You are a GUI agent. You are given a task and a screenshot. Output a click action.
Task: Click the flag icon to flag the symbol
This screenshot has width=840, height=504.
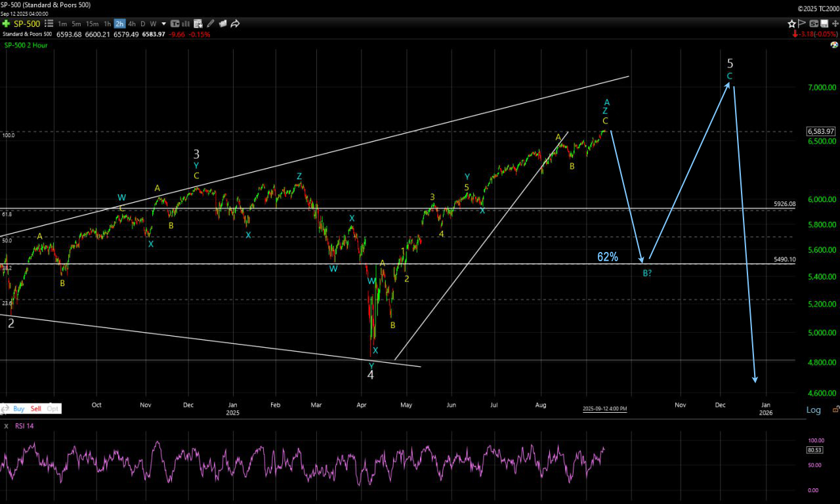803,24
